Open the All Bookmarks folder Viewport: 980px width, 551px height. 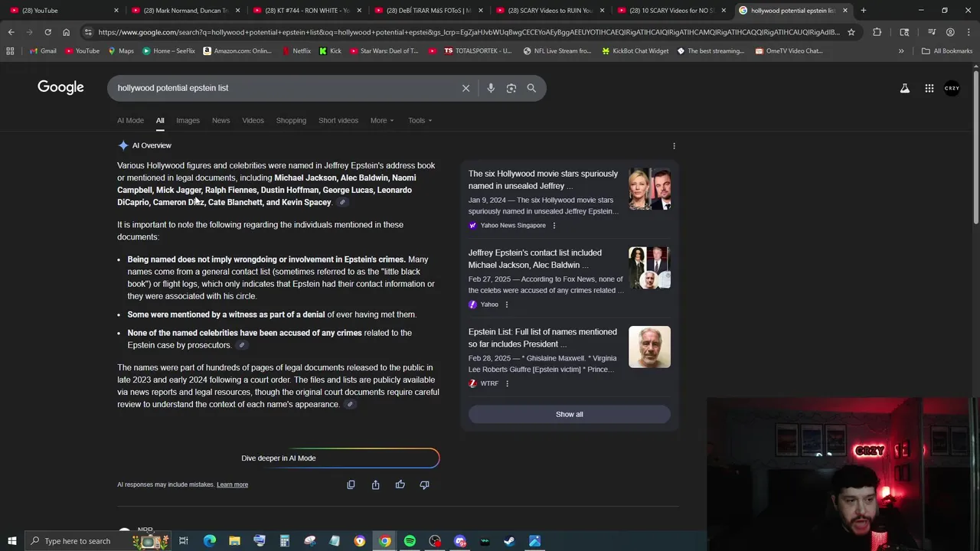947,51
